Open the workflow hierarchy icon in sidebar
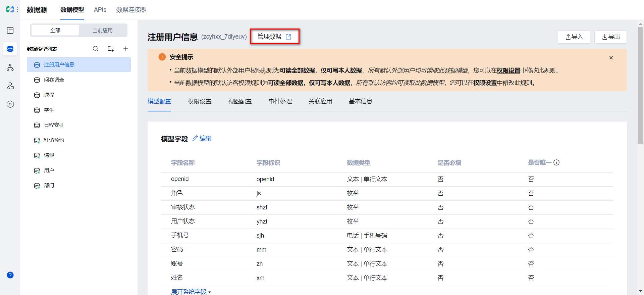 point(10,67)
